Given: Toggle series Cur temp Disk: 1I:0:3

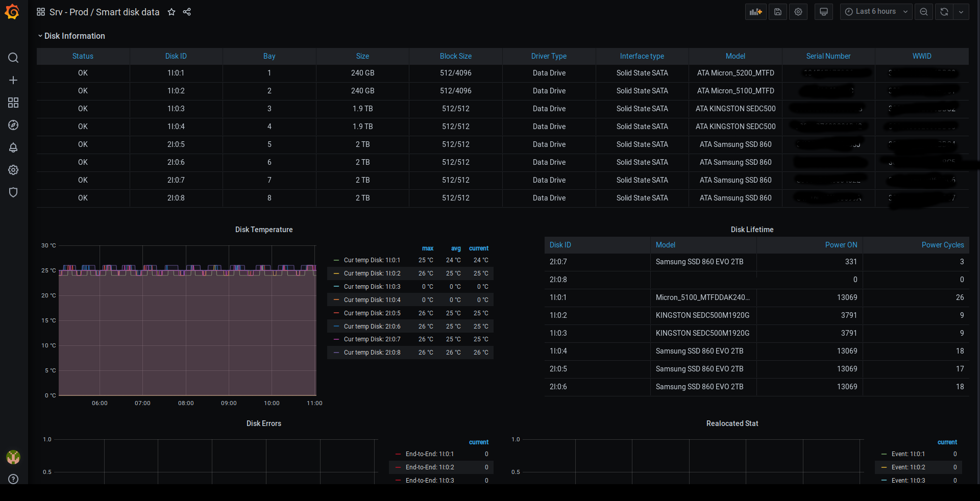Looking at the screenshot, I should tap(372, 287).
